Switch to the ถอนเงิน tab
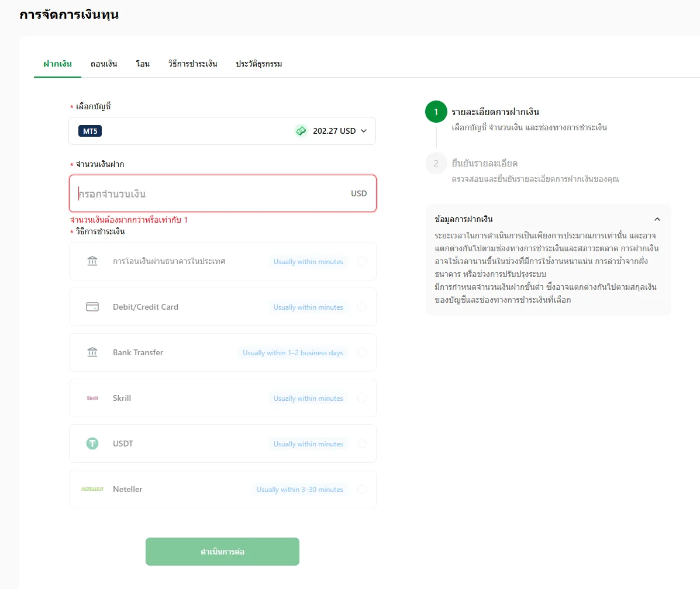The image size is (700, 589). [104, 64]
